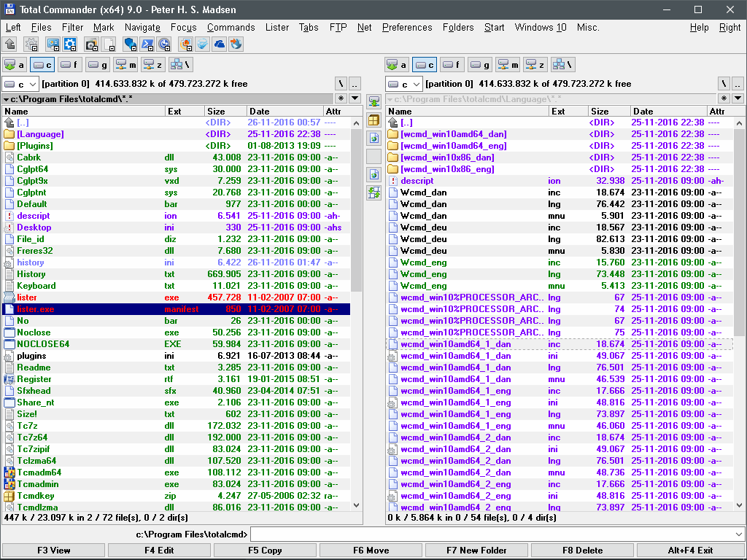The height and width of the screenshot is (560, 747).
Task: Open the Preferences menu
Action: coord(407,28)
